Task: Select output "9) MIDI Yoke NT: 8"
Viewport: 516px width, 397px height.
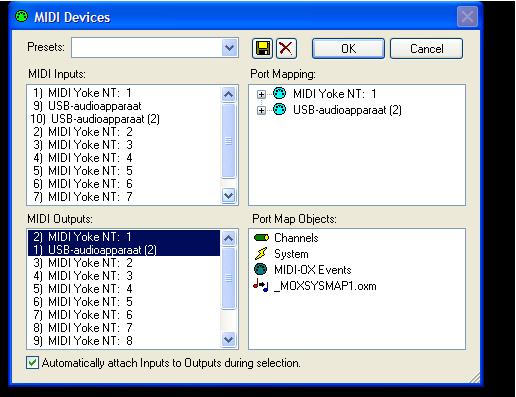Action: pyautogui.click(x=124, y=341)
